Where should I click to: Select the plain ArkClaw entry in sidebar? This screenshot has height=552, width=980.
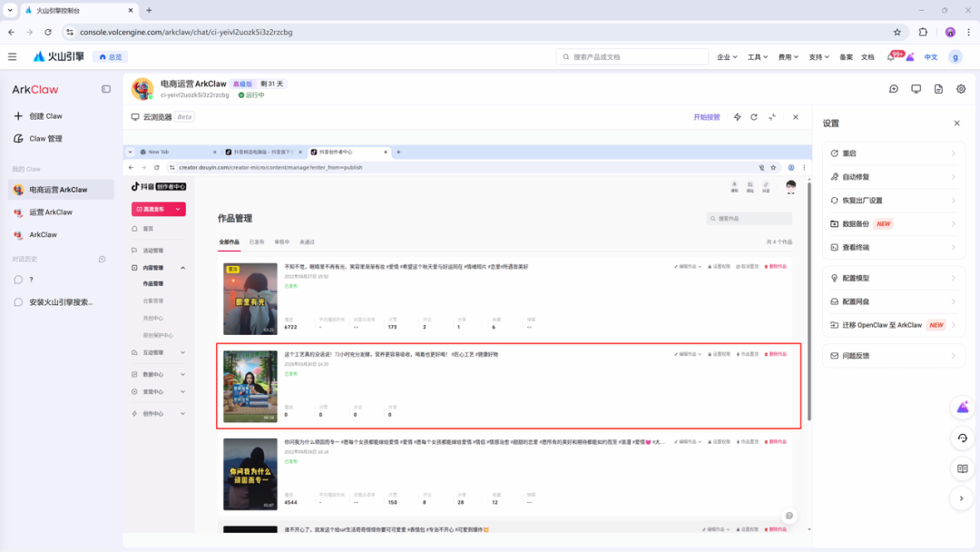(x=61, y=234)
